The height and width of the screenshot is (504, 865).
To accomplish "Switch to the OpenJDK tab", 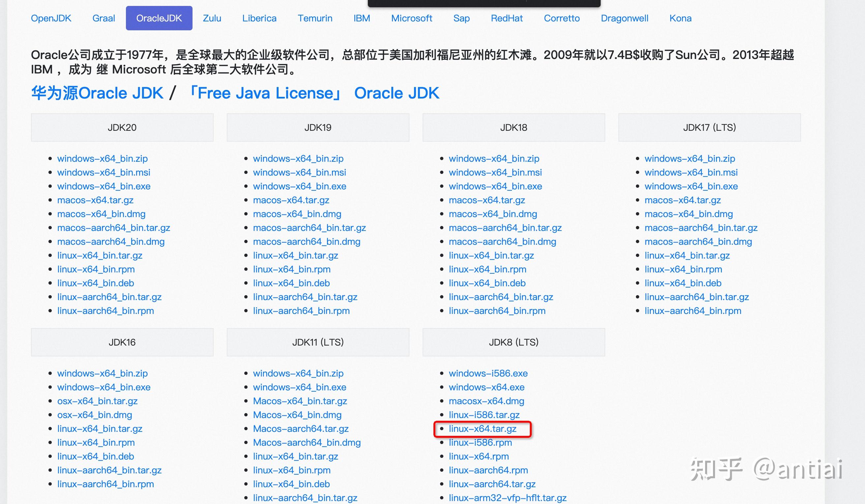I will click(51, 18).
